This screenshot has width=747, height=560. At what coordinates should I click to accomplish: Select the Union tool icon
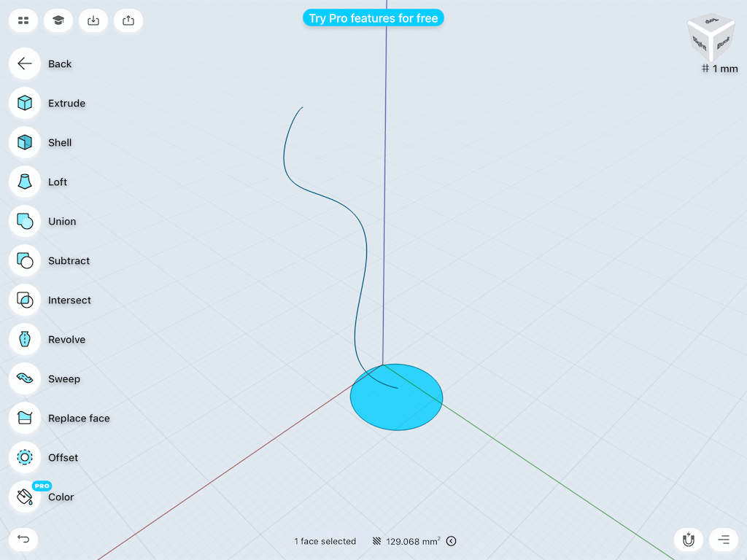click(x=25, y=222)
